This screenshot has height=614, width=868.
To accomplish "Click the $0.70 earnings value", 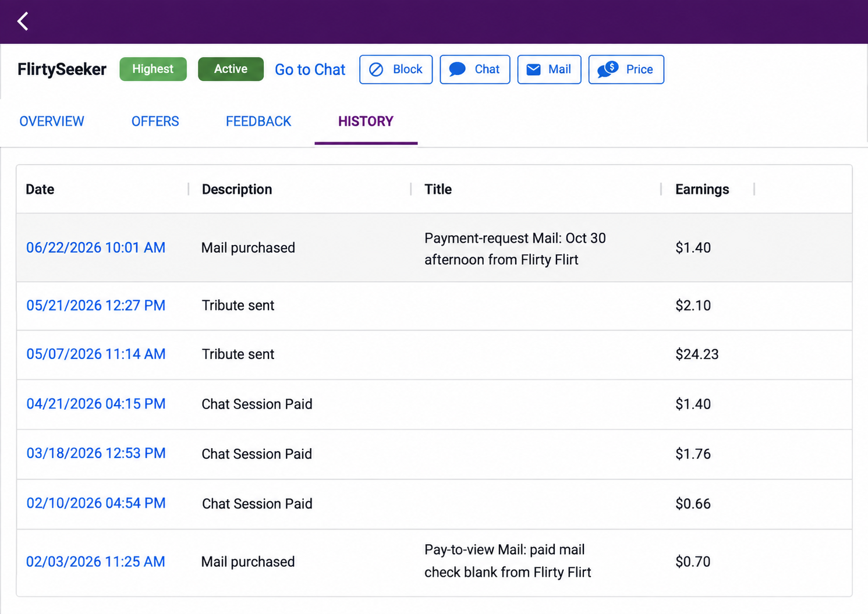I will (x=693, y=562).
